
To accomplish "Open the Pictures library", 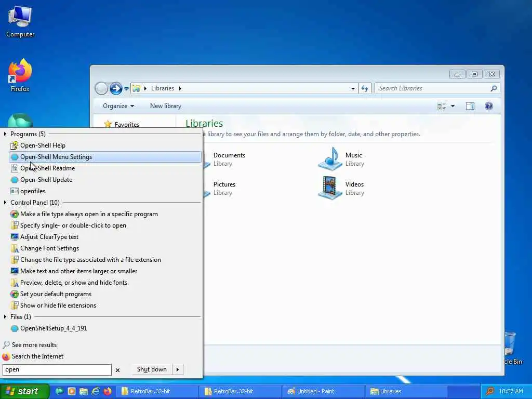I will pos(224,188).
